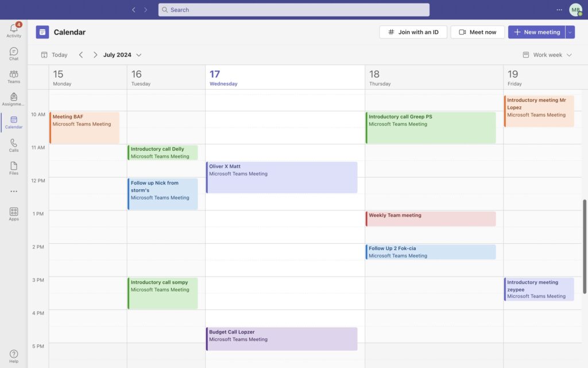Screen dimensions: 588x368
Task: Open the Work week view dropdown
Action: click(x=547, y=55)
